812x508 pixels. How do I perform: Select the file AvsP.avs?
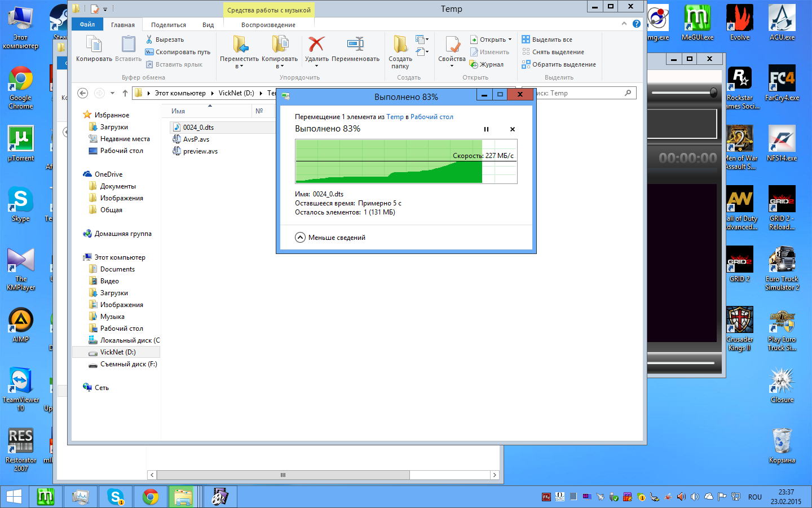point(196,139)
